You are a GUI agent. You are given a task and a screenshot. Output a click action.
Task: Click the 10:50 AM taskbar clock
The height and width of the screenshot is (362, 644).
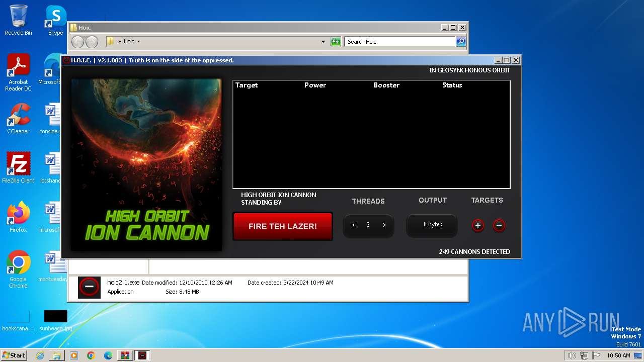pos(618,355)
